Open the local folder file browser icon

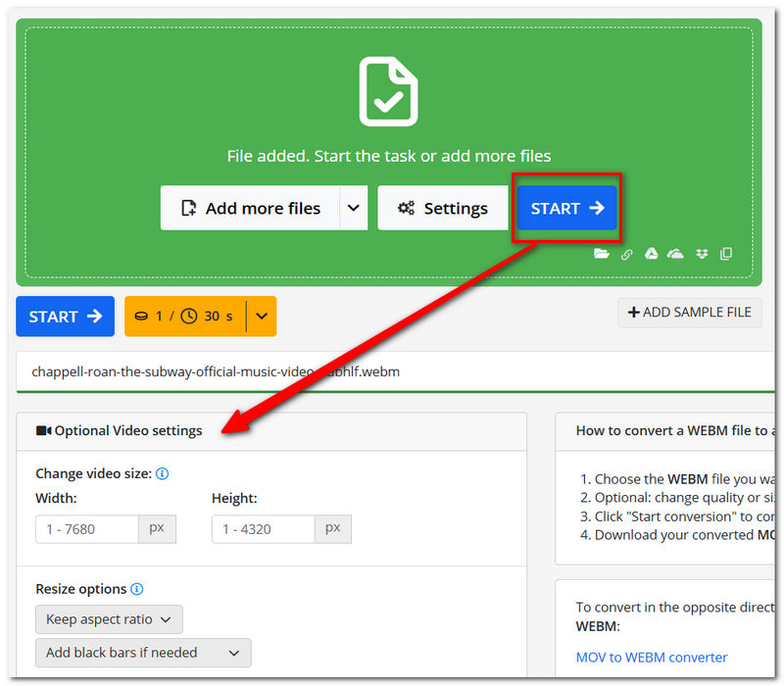coord(602,254)
